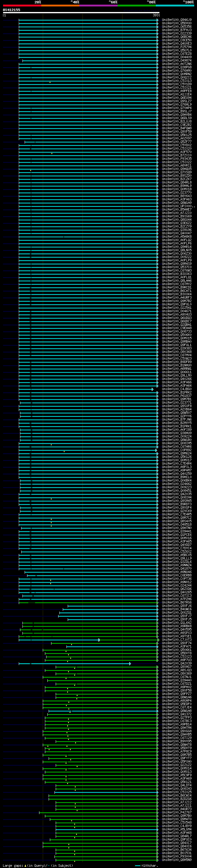The width and height of the screenshot is (197, 868).
Task: Click the orange ~40% identity legend swatch
Action: 60,6
